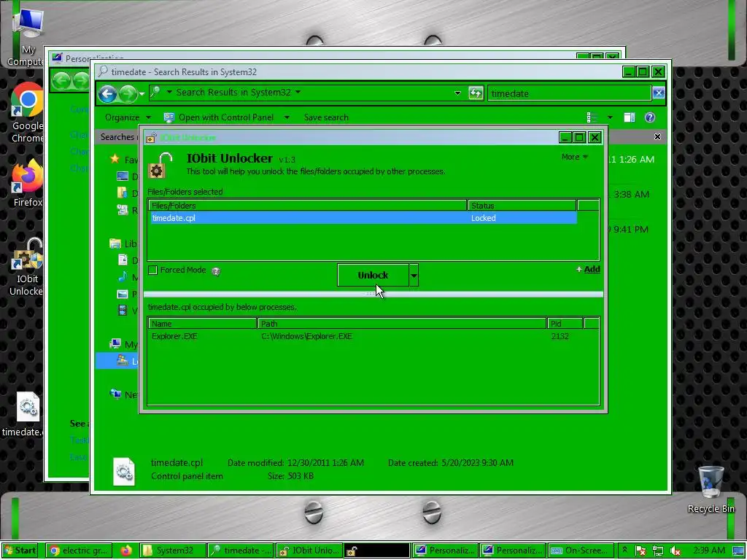Go back in the search results window
This screenshot has width=747, height=560.
(108, 93)
